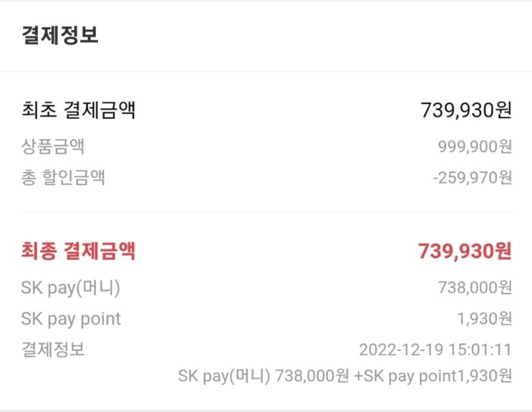Click the -259,970원 discount amount
532x412 pixels.
pyautogui.click(x=473, y=177)
